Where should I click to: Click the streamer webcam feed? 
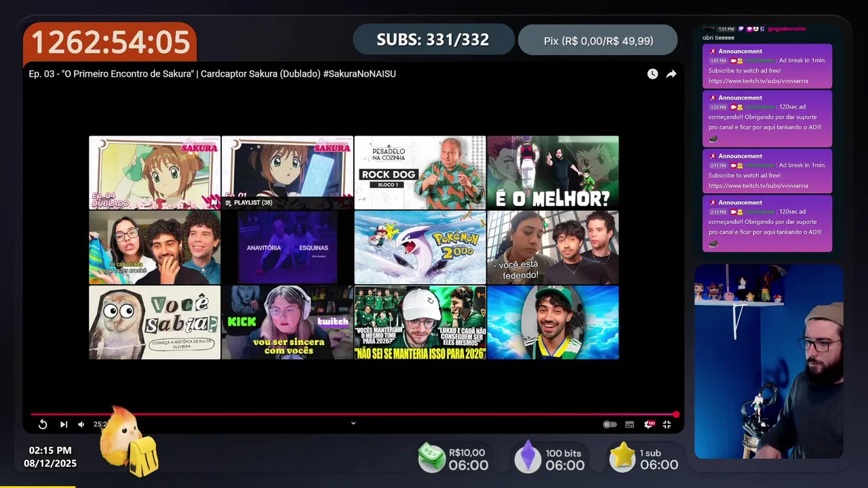(768, 361)
